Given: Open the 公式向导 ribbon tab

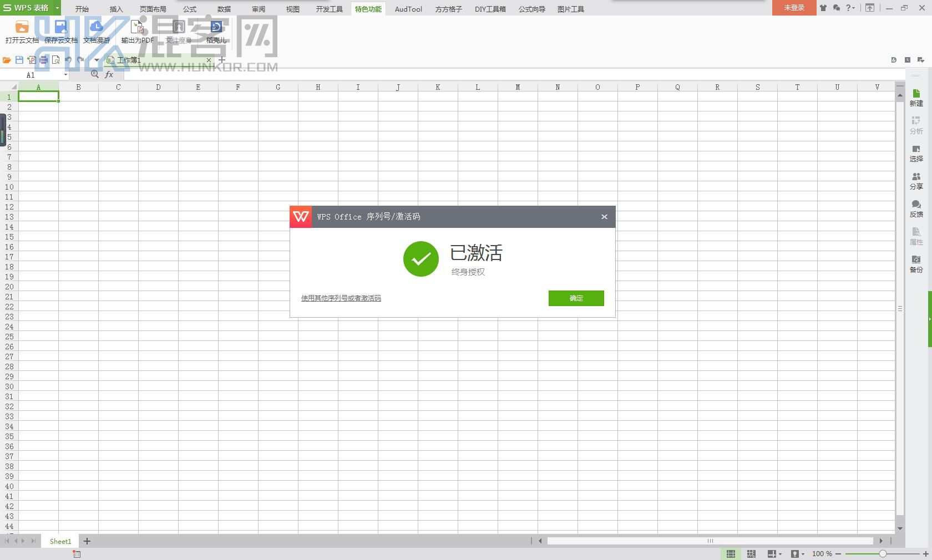Looking at the screenshot, I should pos(532,9).
